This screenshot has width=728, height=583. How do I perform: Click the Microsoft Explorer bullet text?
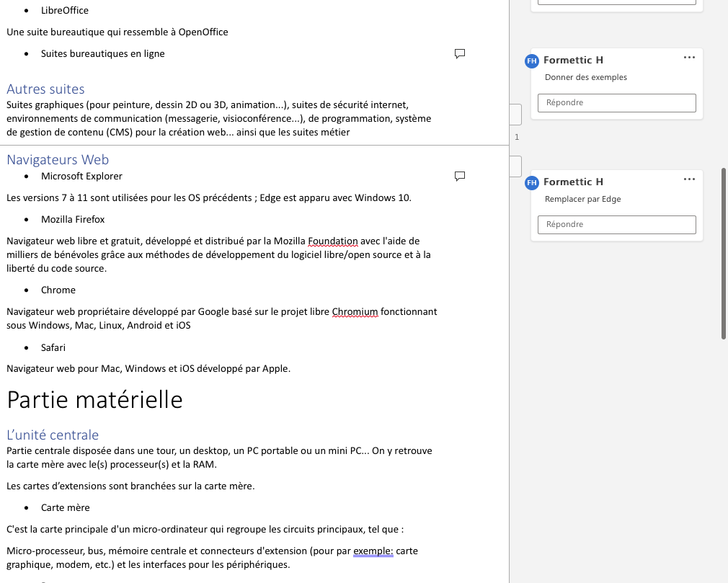(x=81, y=177)
